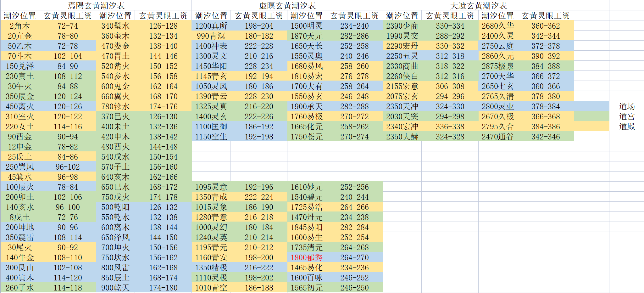Select cell 1900承天
The image size is (644, 293).
[307, 106]
